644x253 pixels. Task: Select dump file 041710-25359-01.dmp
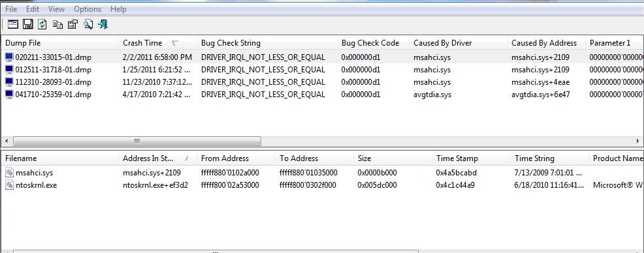click(54, 95)
